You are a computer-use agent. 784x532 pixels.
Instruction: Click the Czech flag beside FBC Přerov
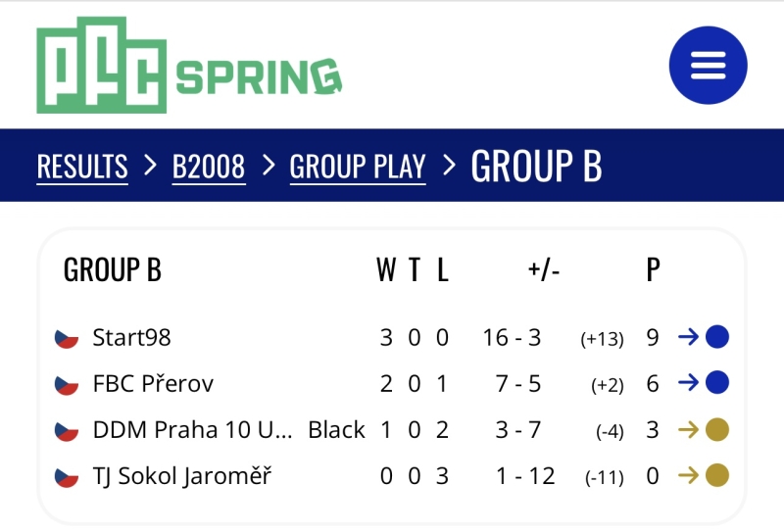click(67, 385)
